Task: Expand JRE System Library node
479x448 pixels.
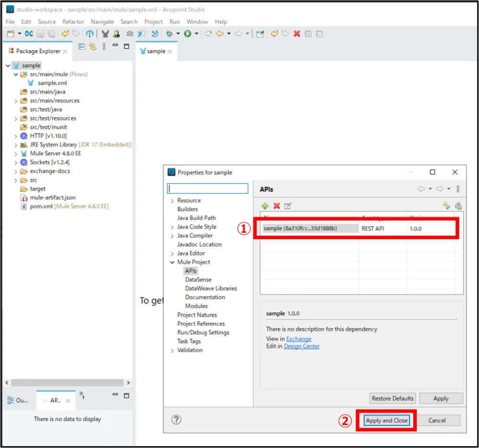Action: point(16,145)
